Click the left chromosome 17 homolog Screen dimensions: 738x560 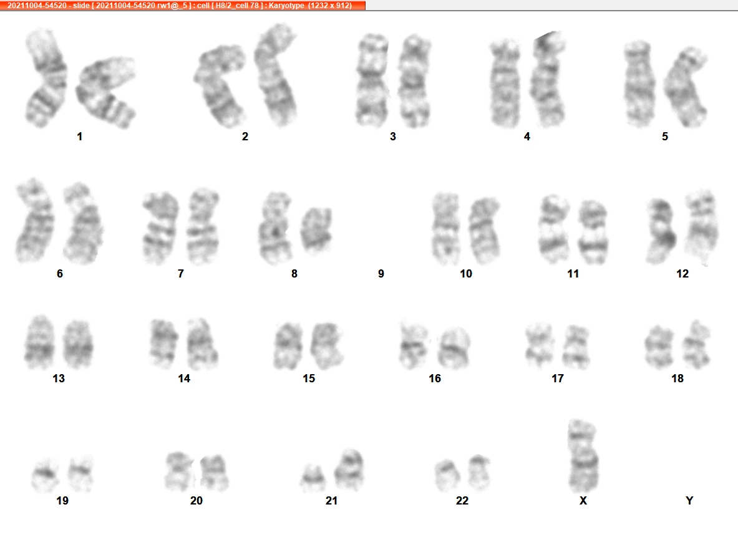tap(540, 345)
